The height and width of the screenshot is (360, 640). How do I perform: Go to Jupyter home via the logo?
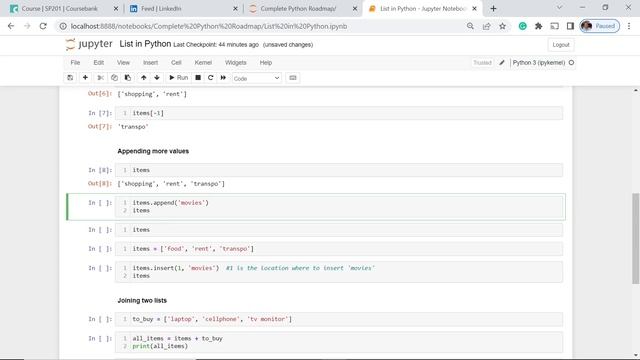click(89, 44)
